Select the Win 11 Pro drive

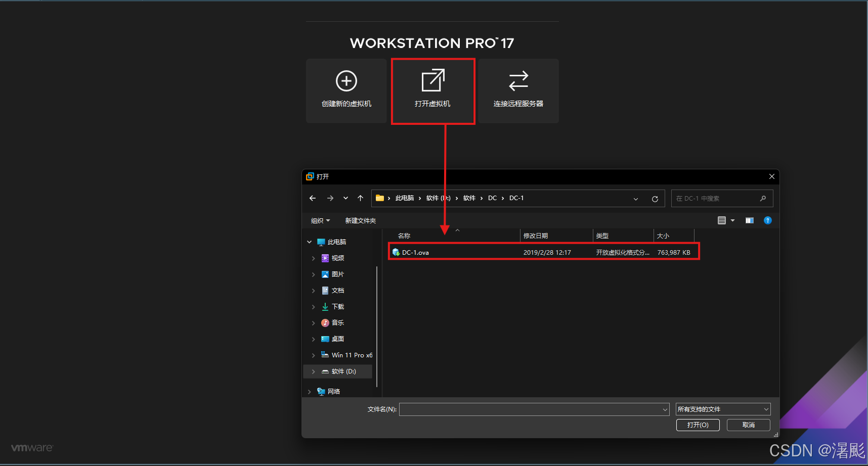[x=346, y=355]
